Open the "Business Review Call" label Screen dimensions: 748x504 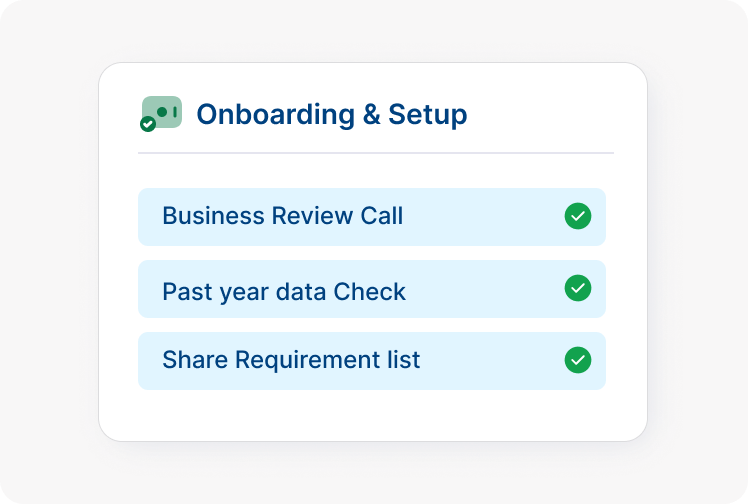[282, 216]
